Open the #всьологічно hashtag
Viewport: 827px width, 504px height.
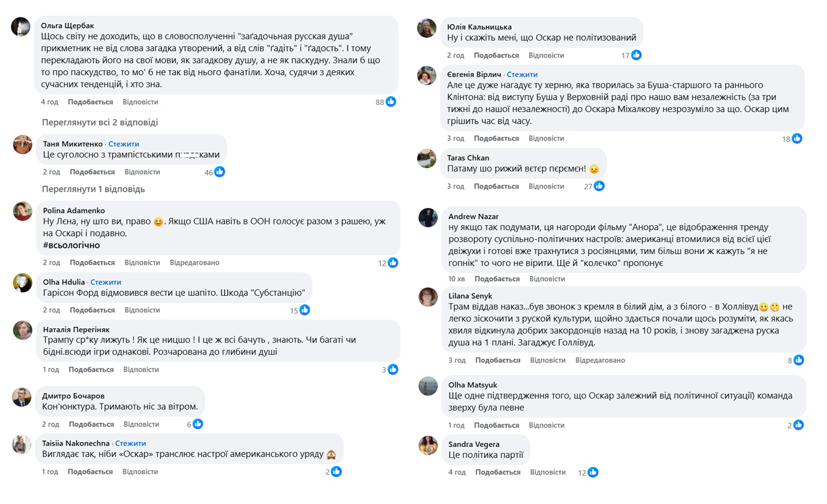click(x=71, y=245)
